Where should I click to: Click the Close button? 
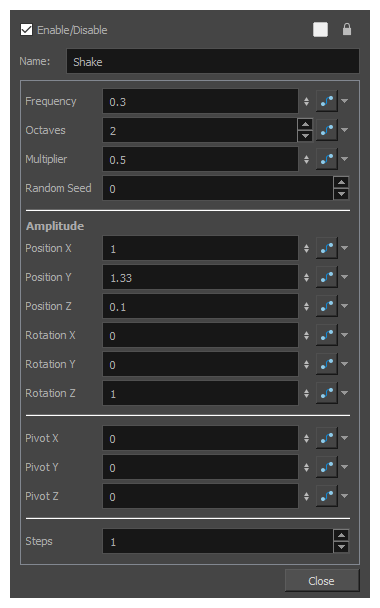(x=322, y=580)
